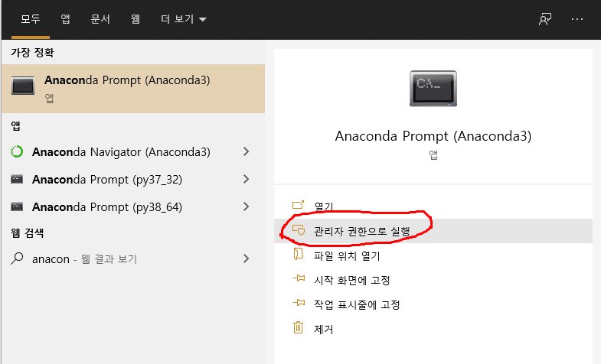Click the 열기 open icon

[x=298, y=205]
